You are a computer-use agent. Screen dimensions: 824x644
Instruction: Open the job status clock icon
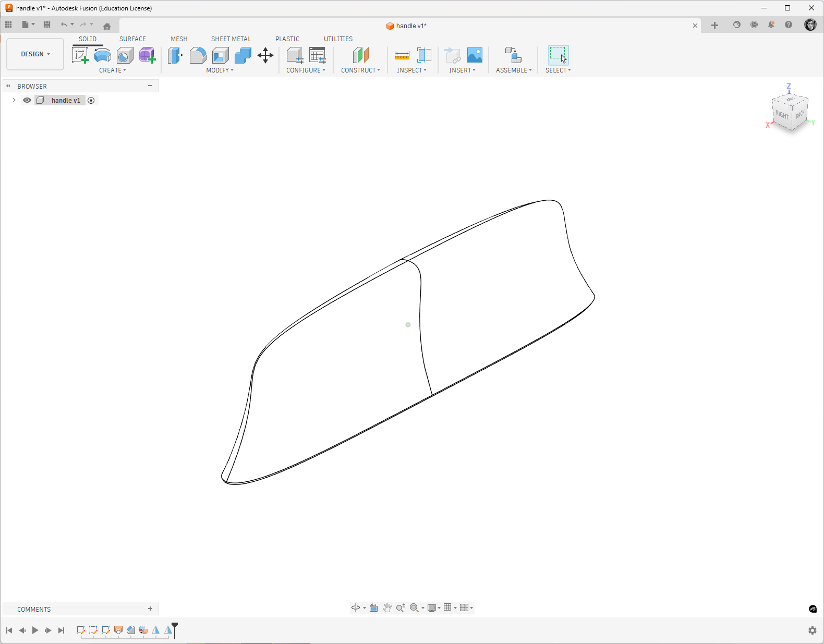pos(754,25)
